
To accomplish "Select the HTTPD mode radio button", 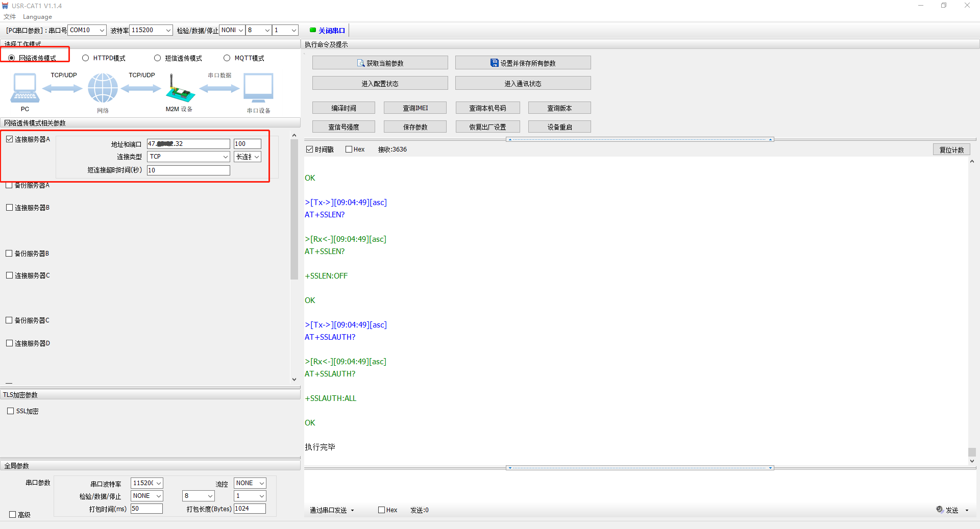I will pos(86,58).
